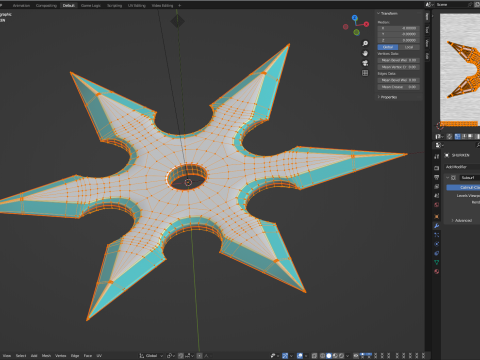Toggle camera view icon in viewport

click(365, 63)
